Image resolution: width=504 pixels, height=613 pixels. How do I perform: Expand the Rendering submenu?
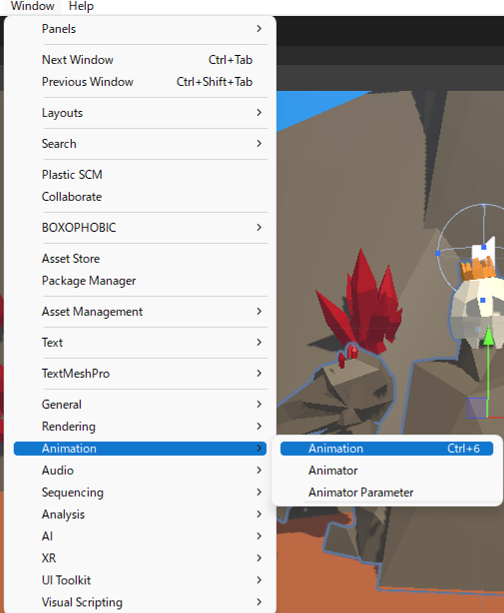click(x=140, y=426)
